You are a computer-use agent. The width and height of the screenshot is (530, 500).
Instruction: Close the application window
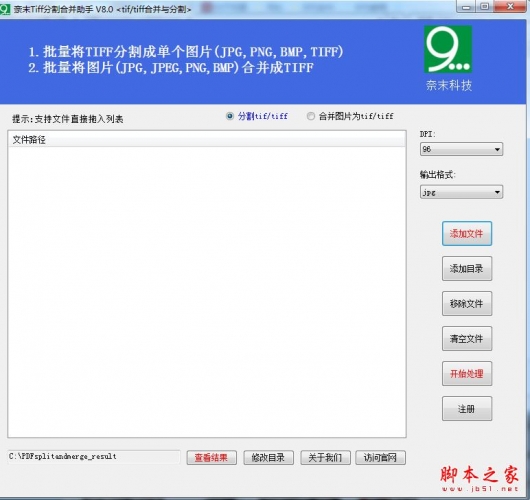pos(510,7)
